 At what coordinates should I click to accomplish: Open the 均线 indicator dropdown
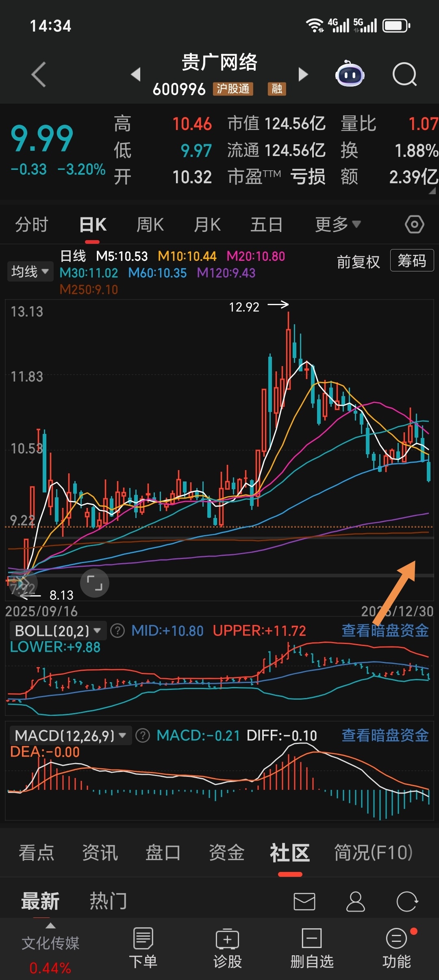(x=30, y=271)
